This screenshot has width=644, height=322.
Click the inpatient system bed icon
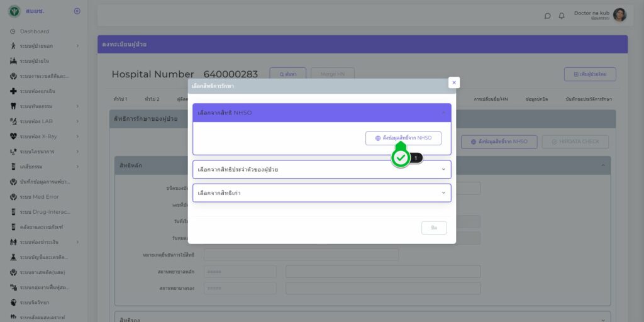pos(13,61)
